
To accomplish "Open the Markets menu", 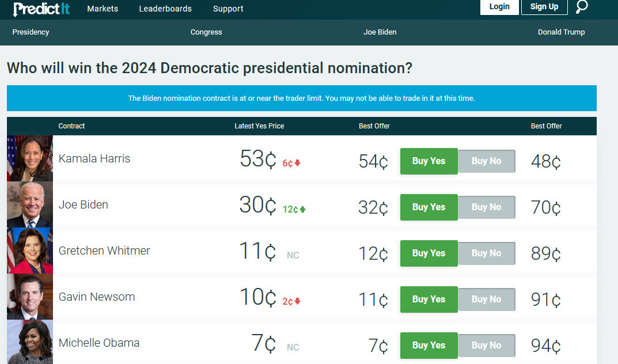I will coord(103,9).
